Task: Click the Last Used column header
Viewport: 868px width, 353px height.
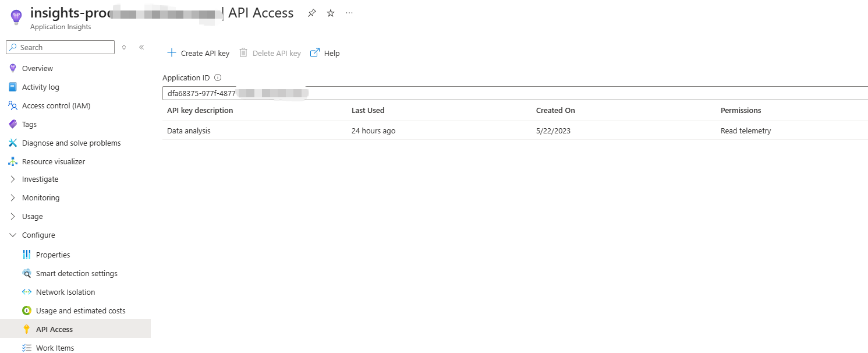Action: click(x=368, y=110)
